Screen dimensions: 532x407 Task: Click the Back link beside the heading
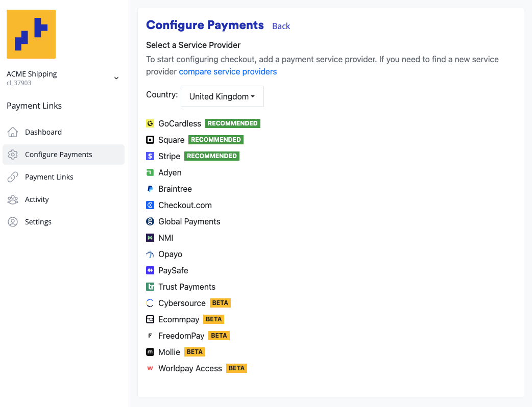pyautogui.click(x=281, y=26)
